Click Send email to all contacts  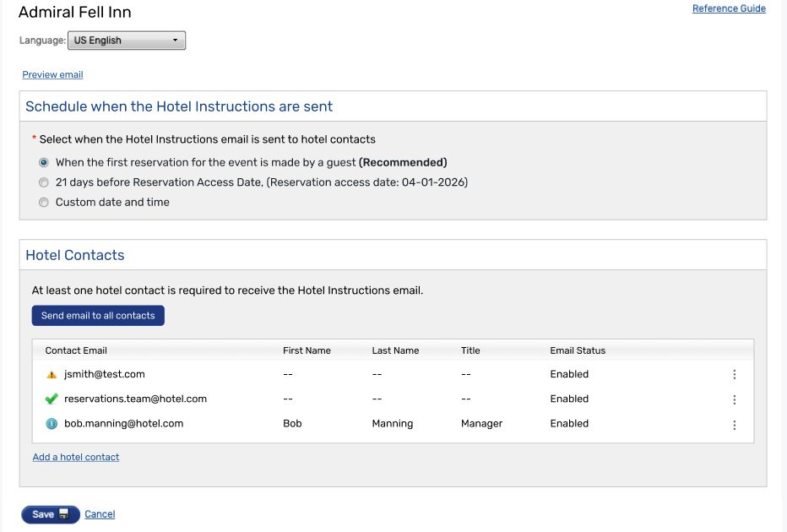[98, 316]
